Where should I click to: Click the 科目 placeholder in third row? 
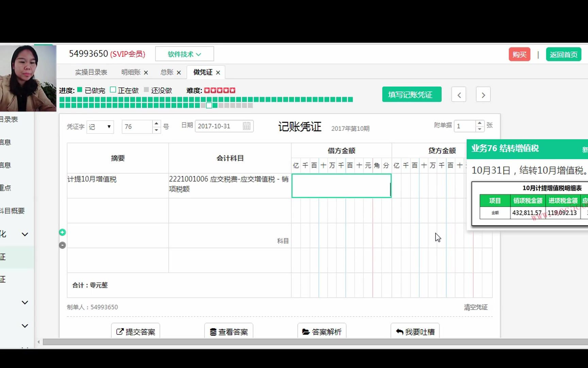point(283,241)
